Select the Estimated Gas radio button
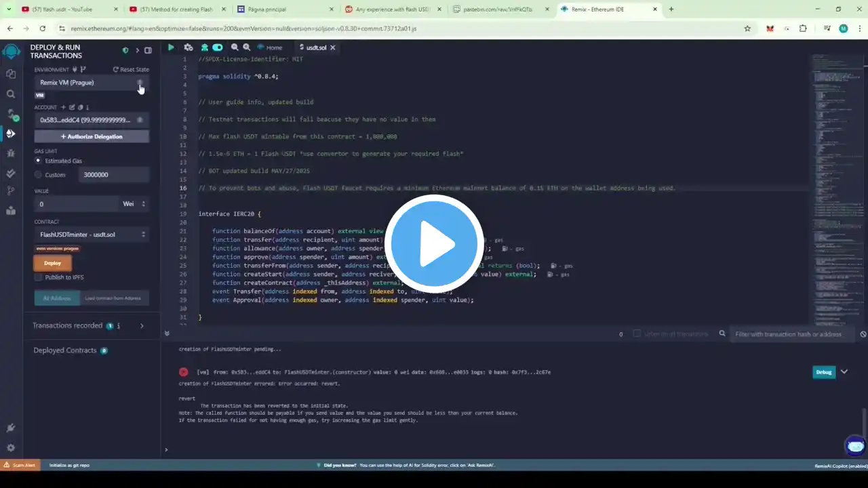The image size is (868, 488). click(x=38, y=161)
